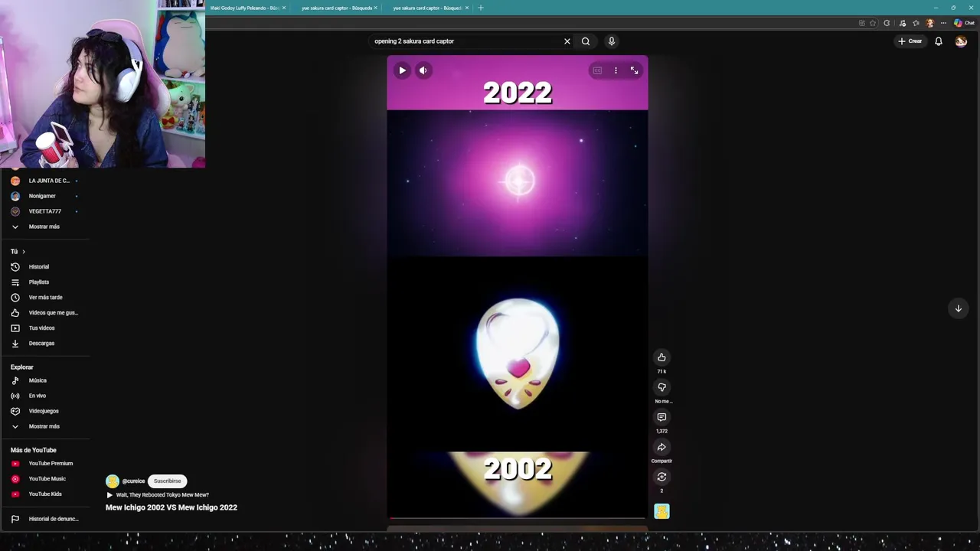Click the Short title Mew Ichigo 2002 VS
The width and height of the screenshot is (980, 551).
point(171,507)
